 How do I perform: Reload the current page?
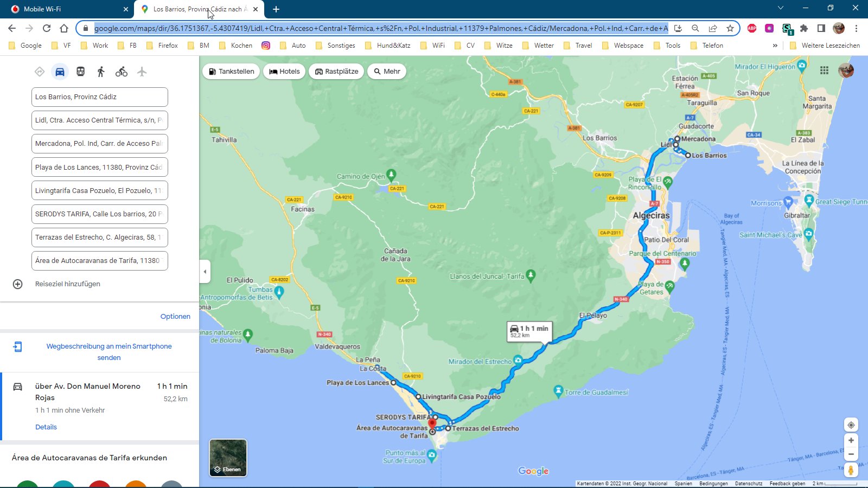[47, 28]
